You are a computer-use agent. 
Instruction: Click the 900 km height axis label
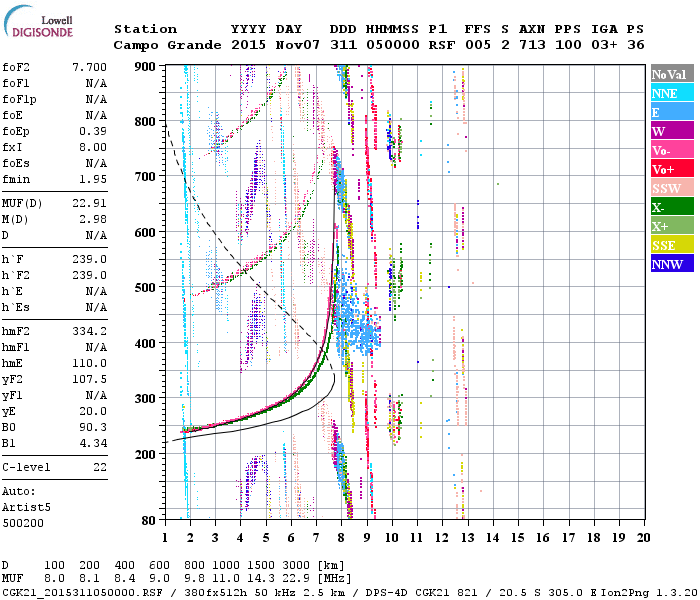[x=145, y=67]
